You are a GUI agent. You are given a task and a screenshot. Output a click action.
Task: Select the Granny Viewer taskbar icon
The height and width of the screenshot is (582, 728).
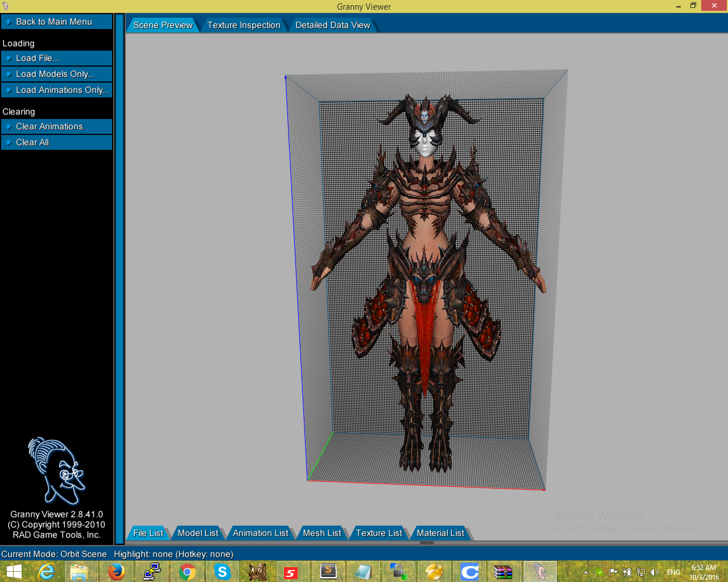(539, 572)
